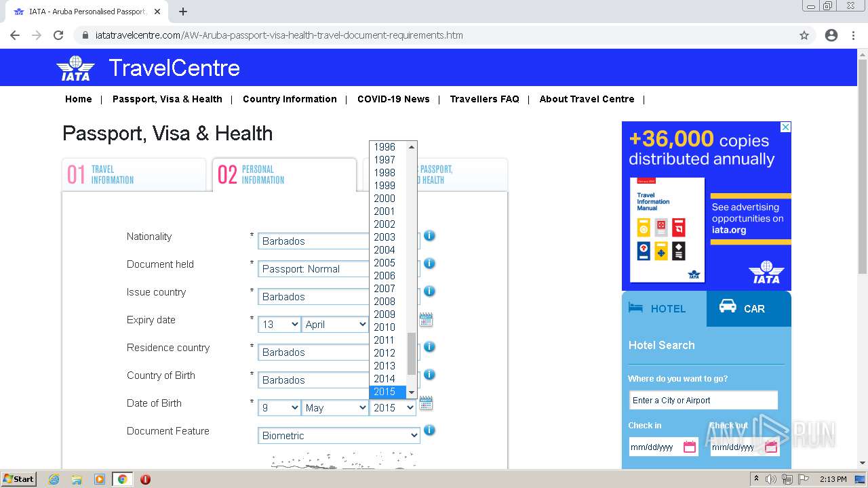Open the Date of Birth day dropdown
Screen dimensions: 868x488
pyautogui.click(x=279, y=408)
